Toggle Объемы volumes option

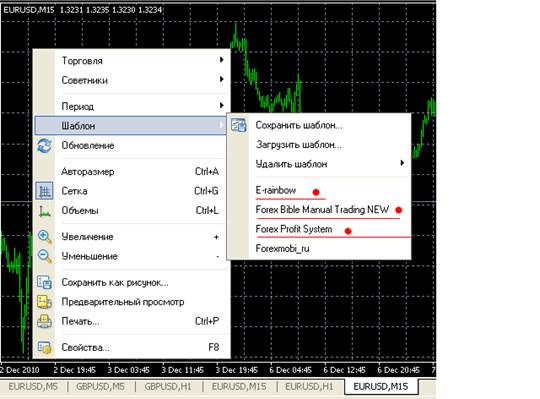[x=132, y=211]
